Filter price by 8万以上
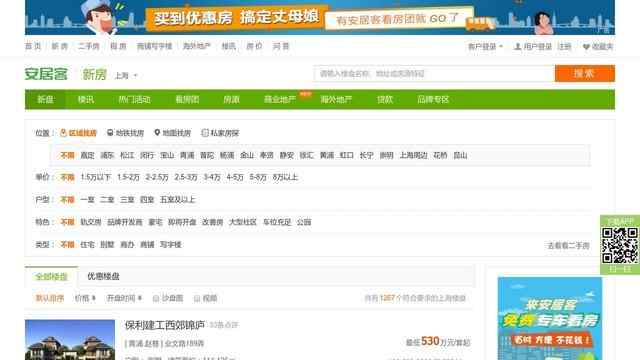The height and width of the screenshot is (360, 640). [x=285, y=177]
